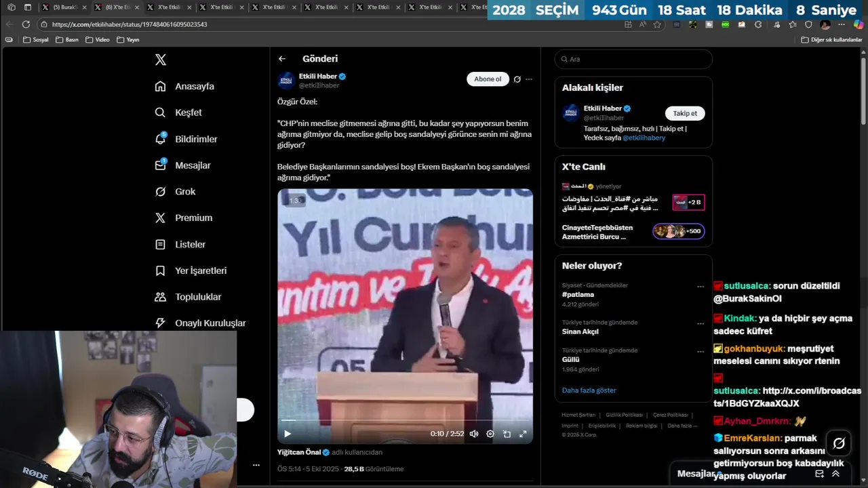Open Reklam bilgisi footer link
868x488 pixels.
pos(642,426)
